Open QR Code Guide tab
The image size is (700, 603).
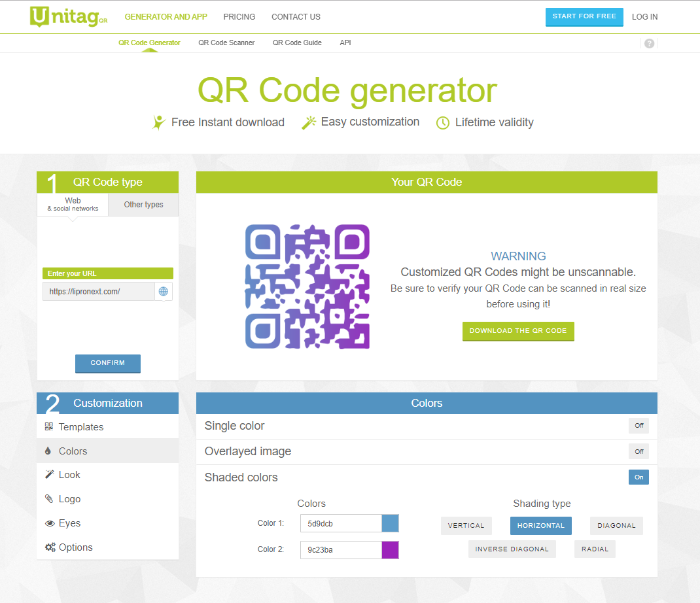[297, 43]
